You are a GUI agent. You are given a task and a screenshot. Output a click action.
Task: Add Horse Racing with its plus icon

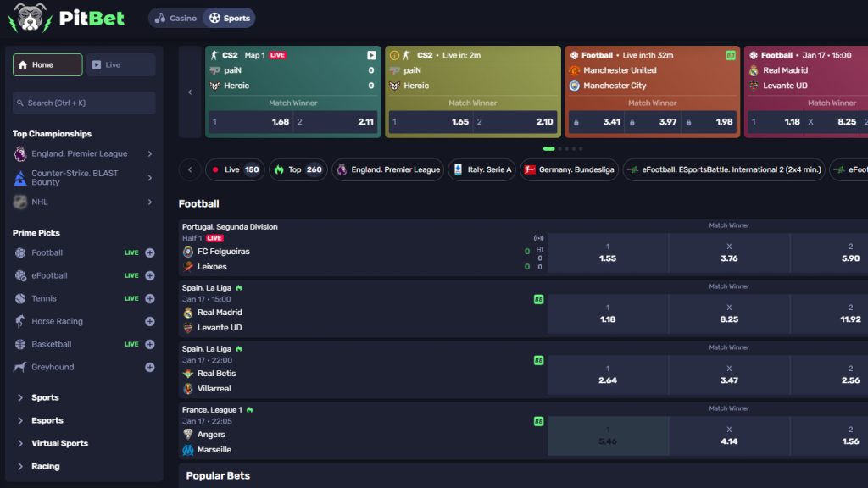click(x=150, y=321)
